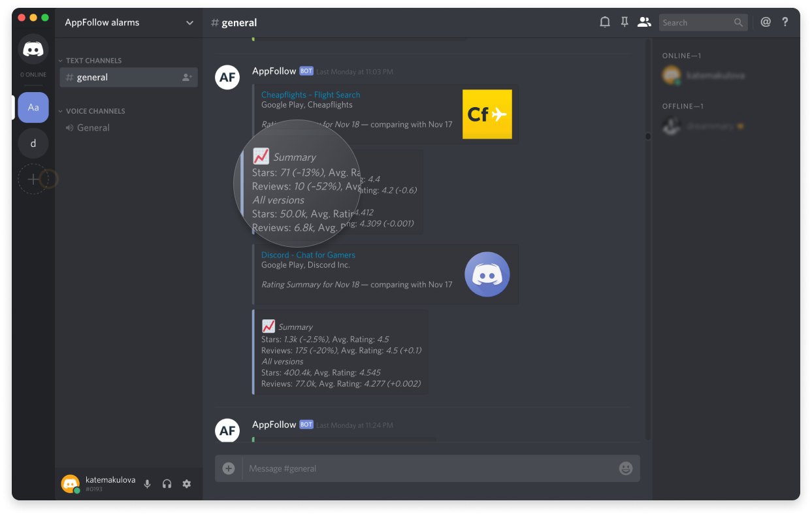
Task: Open the Discord home button
Action: pos(33,49)
